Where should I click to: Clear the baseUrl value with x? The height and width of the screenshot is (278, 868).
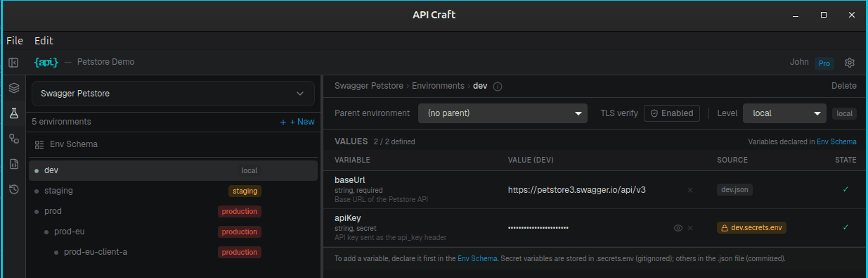(x=690, y=190)
